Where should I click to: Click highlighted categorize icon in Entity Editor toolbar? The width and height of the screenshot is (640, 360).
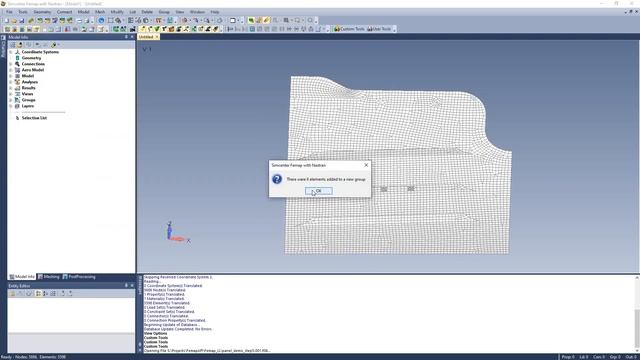(38, 293)
